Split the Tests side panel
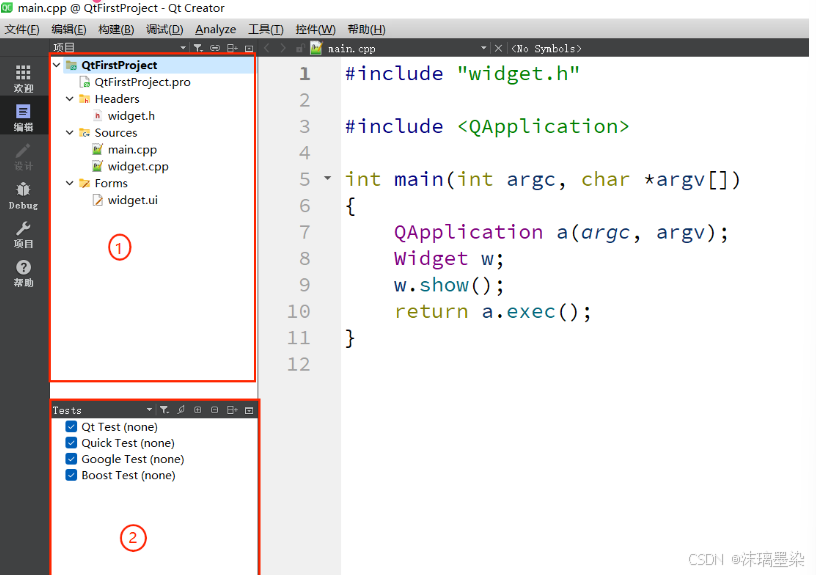The width and height of the screenshot is (816, 575). pos(232,410)
